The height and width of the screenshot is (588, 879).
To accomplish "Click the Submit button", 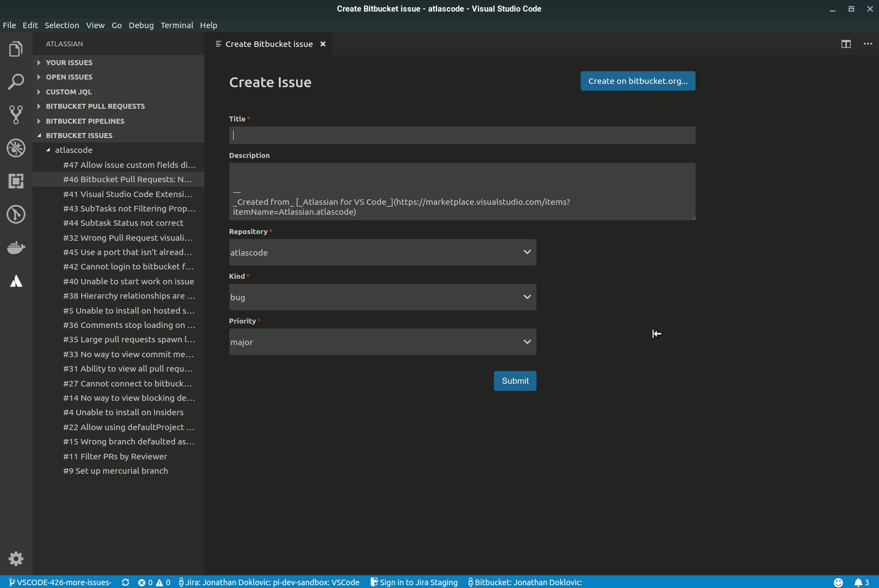I will (515, 381).
